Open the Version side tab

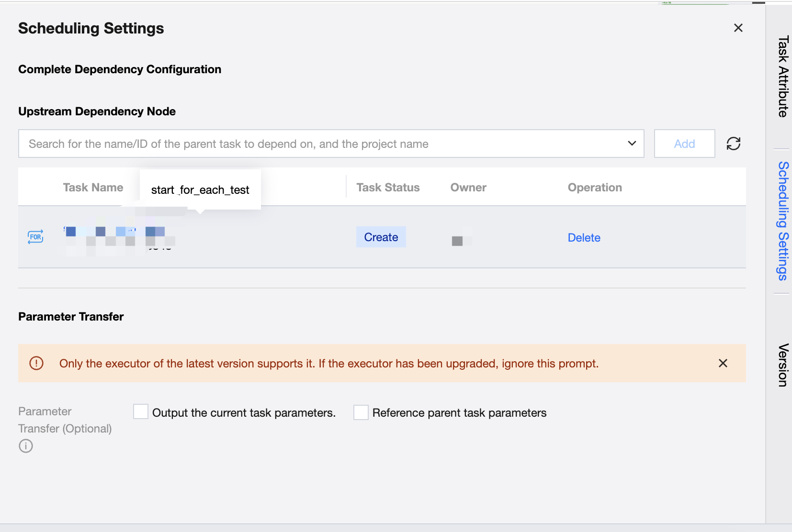pos(782,365)
